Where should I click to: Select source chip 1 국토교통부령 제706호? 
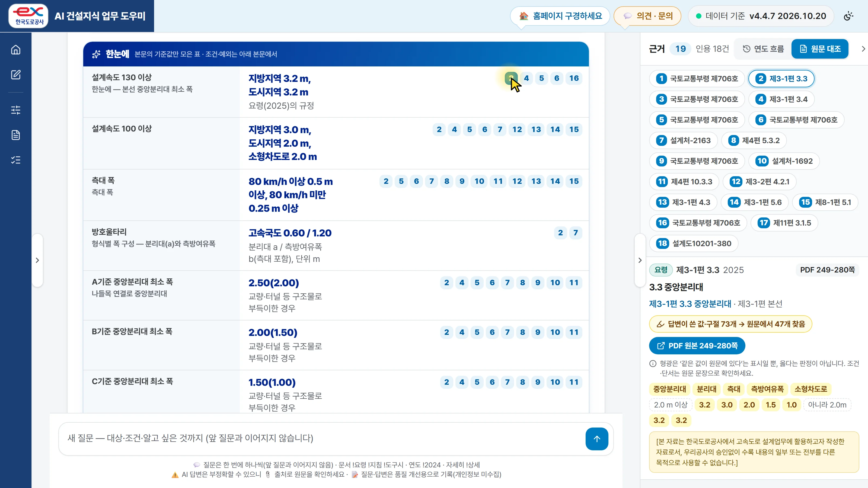pyautogui.click(x=697, y=78)
